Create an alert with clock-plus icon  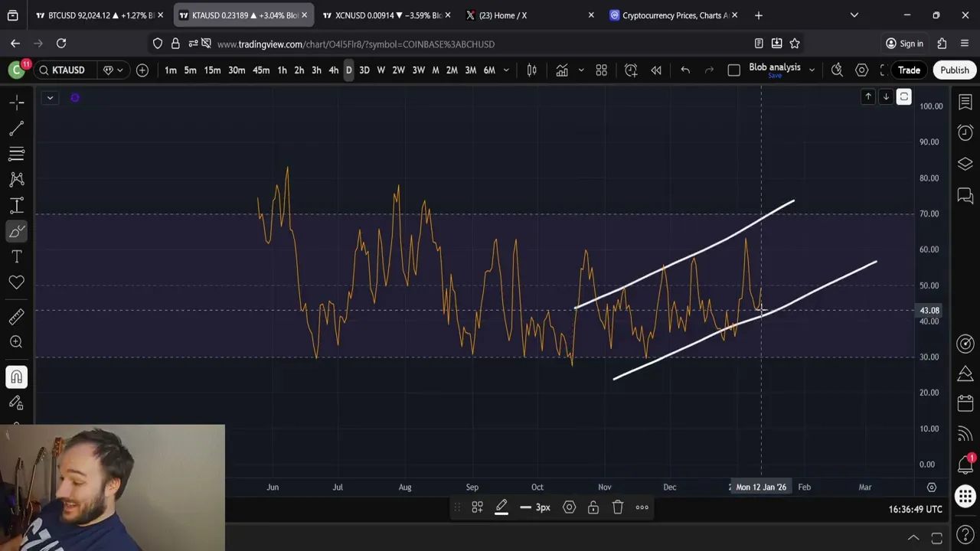[x=631, y=70]
